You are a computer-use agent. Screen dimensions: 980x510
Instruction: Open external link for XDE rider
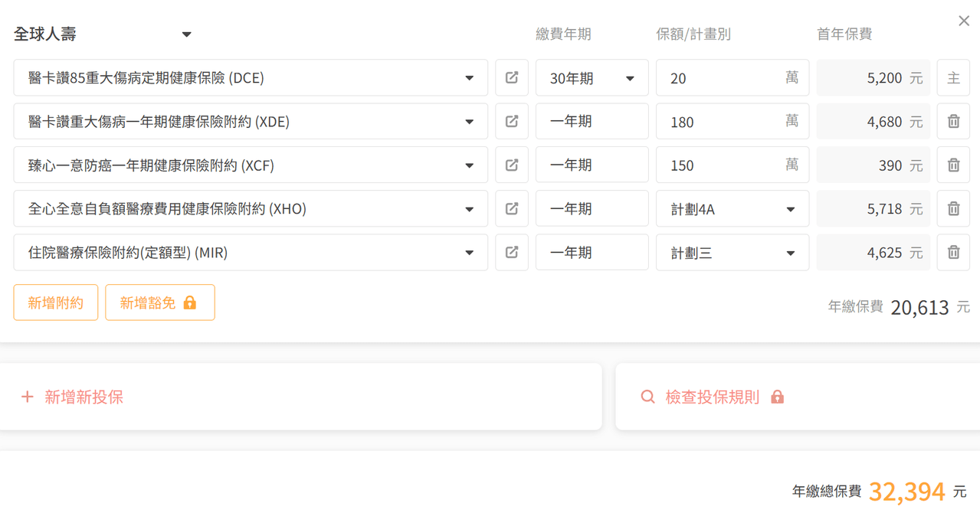[x=512, y=121]
